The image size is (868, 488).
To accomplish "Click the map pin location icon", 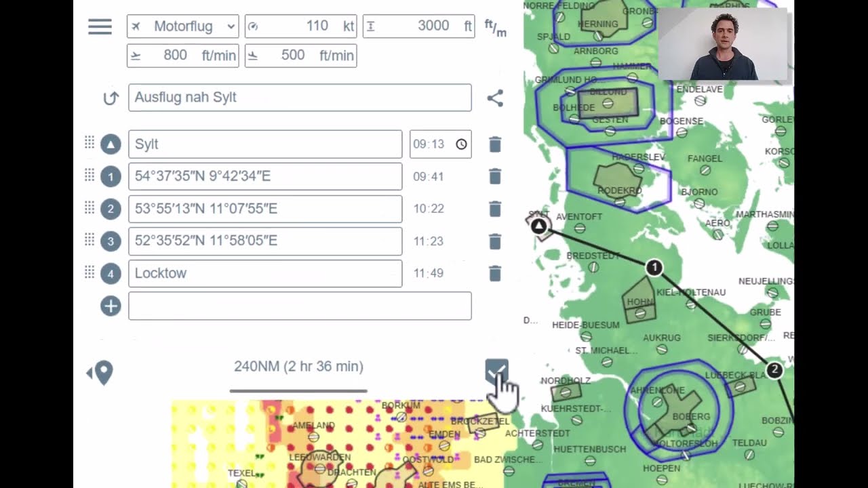I will 100,373.
